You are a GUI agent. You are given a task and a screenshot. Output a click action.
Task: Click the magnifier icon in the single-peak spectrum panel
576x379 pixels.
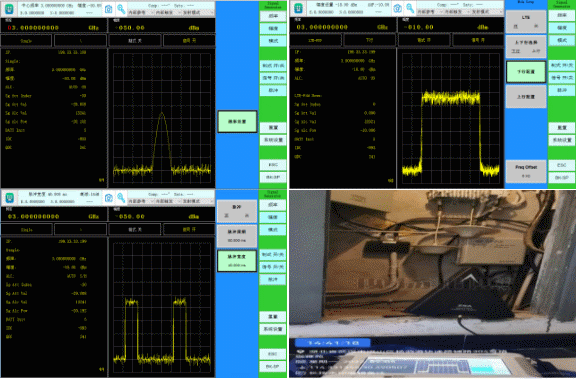coord(121,9)
